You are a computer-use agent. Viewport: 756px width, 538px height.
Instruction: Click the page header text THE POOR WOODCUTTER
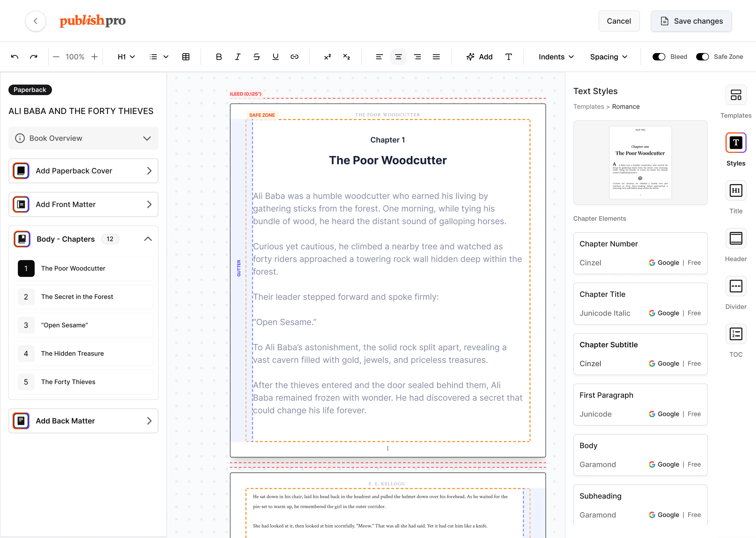pos(388,115)
